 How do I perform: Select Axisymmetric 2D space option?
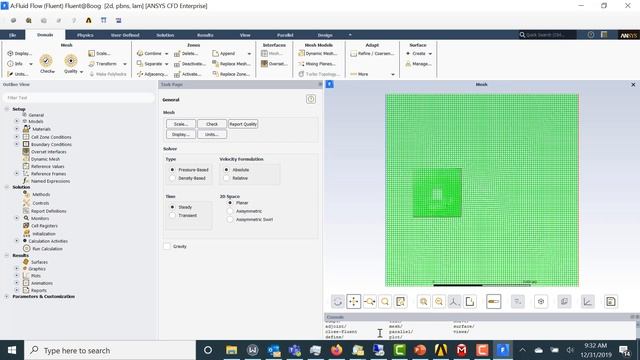pos(245,211)
